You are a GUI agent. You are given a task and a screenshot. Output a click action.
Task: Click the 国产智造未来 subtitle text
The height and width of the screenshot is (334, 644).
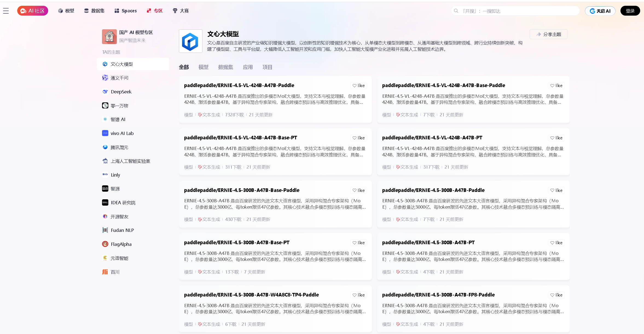click(132, 40)
